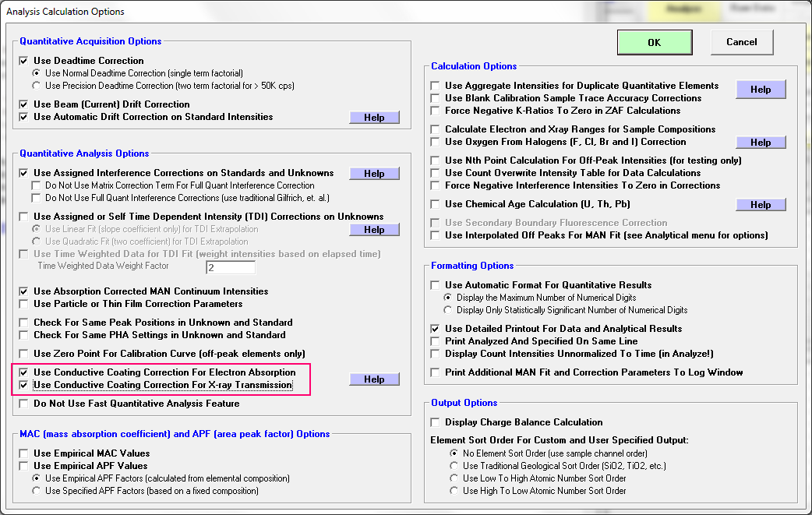Toggle the Use Deadtime Correction checkbox

coord(23,61)
